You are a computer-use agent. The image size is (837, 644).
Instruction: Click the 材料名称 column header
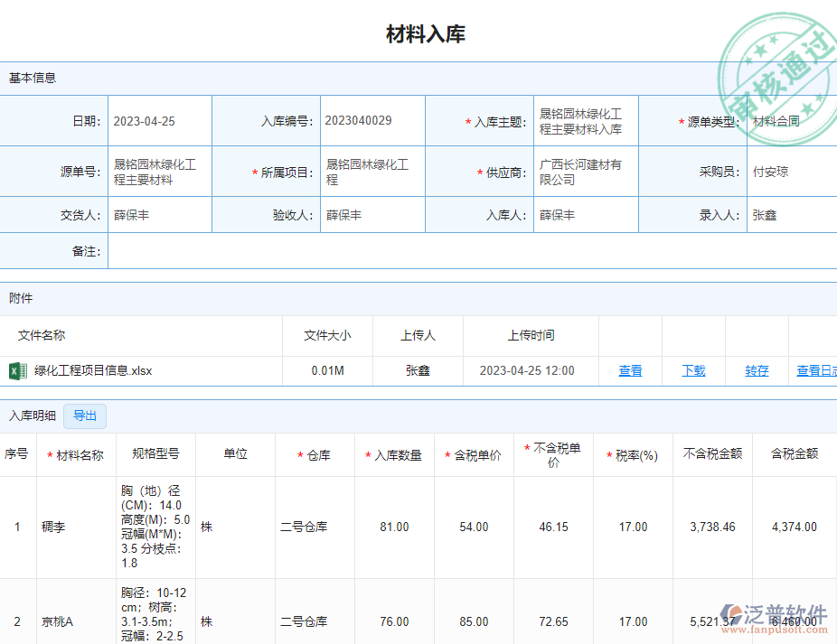tap(80, 455)
